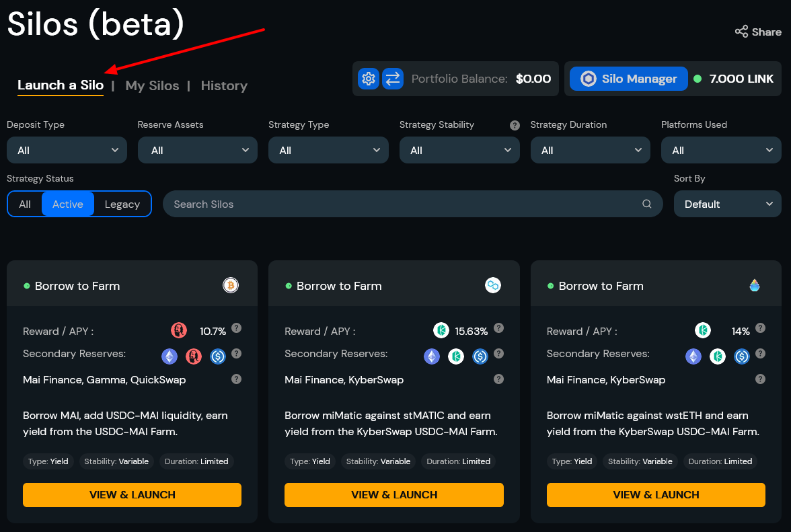Click Portfolio Balance $0.00 value
The height and width of the screenshot is (532, 791).
click(x=533, y=79)
